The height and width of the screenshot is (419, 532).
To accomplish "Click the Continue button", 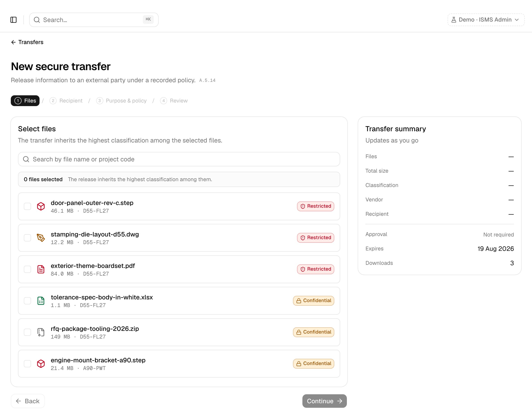I will point(324,401).
